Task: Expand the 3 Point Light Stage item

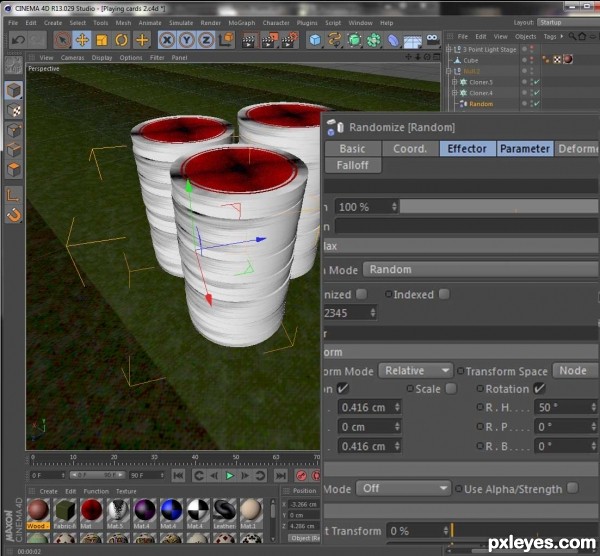Action: [x=449, y=49]
